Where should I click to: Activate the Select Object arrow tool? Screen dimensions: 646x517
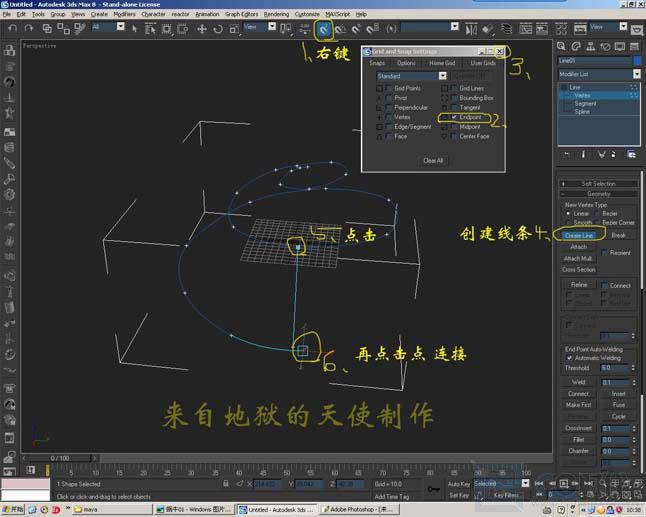(134, 28)
